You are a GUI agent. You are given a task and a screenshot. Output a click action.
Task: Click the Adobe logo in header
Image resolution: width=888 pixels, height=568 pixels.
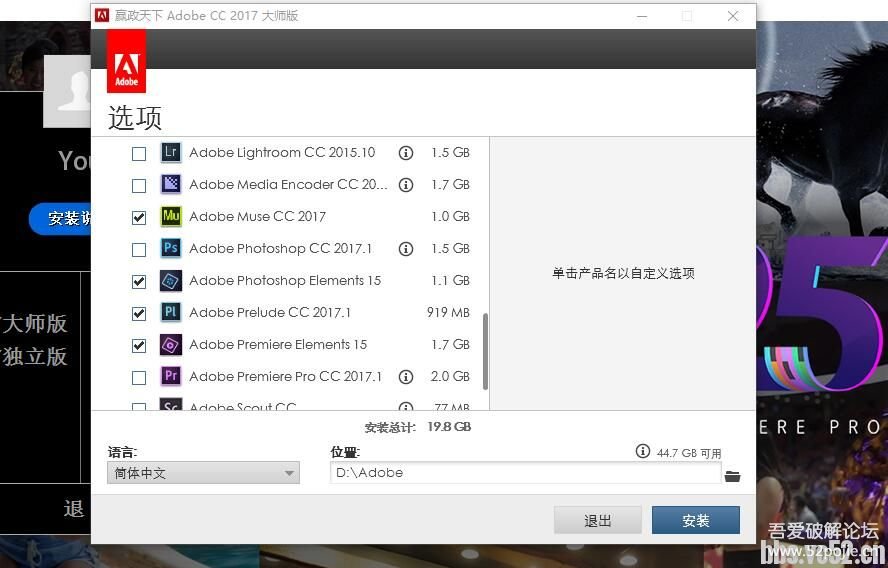[126, 61]
